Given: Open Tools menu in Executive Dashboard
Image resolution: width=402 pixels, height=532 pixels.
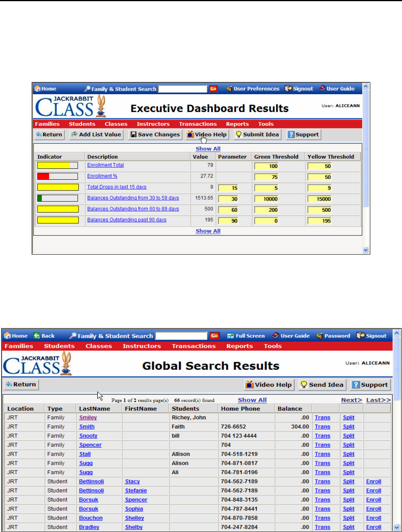Looking at the screenshot, I should (266, 124).
